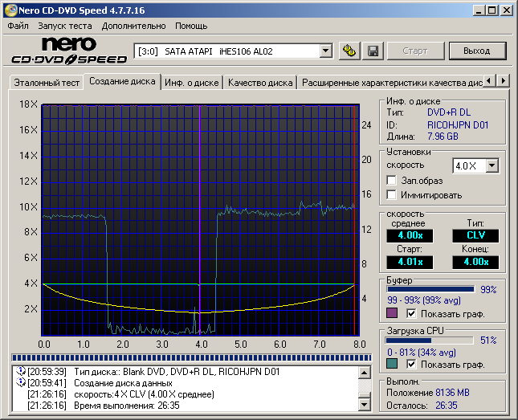This screenshot has height=420, width=518.
Task: Enable the Иммитировать checkbox
Action: point(391,194)
